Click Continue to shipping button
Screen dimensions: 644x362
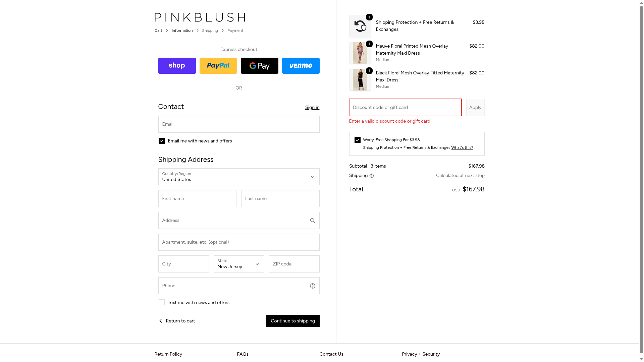coord(292,321)
